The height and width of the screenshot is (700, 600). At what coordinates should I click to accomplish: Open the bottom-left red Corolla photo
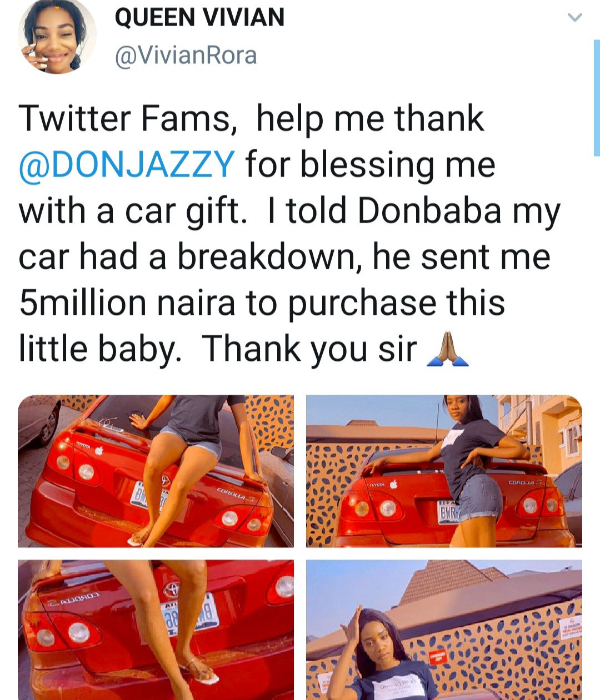point(156,630)
